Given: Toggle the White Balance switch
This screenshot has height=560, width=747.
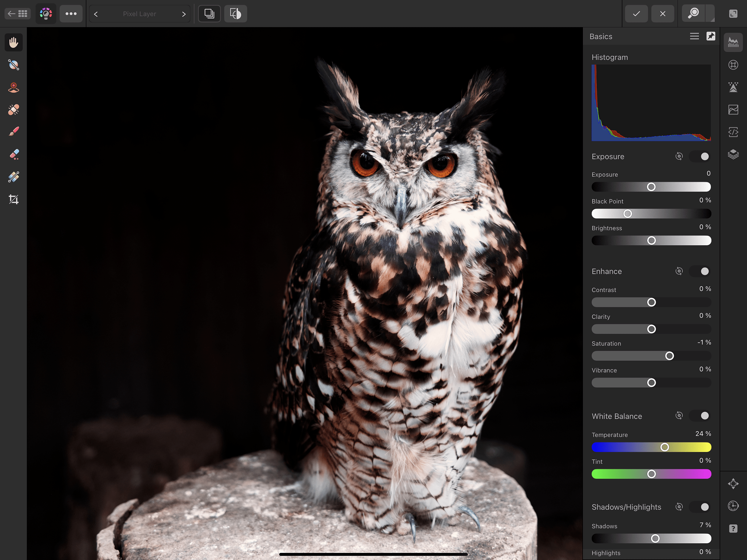Looking at the screenshot, I should 700,416.
